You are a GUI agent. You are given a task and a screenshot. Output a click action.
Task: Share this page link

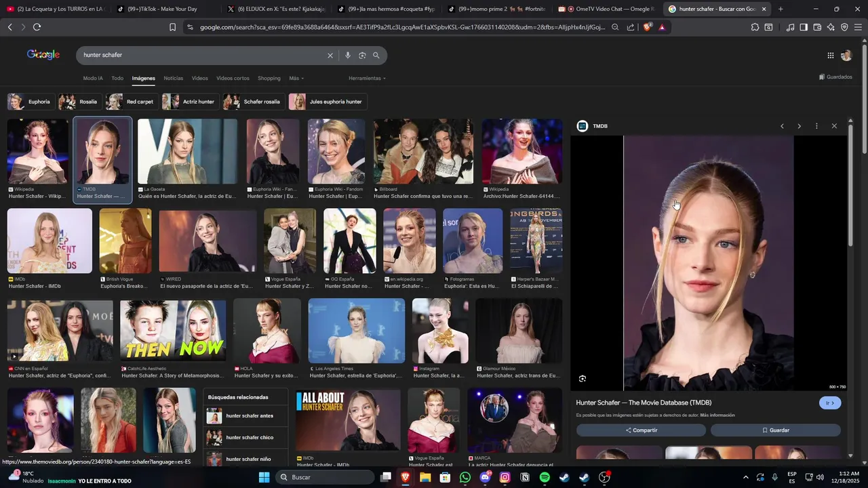(631, 27)
